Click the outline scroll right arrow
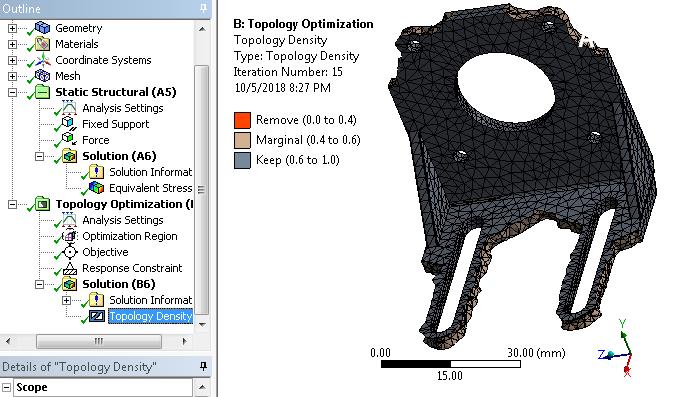The width and height of the screenshot is (677, 397). click(x=184, y=341)
